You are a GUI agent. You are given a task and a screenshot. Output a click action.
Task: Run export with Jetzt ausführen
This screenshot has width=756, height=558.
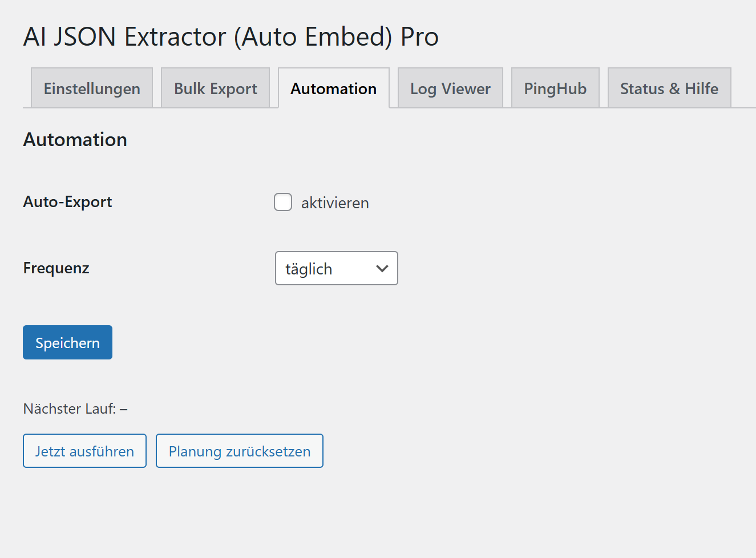(x=84, y=451)
